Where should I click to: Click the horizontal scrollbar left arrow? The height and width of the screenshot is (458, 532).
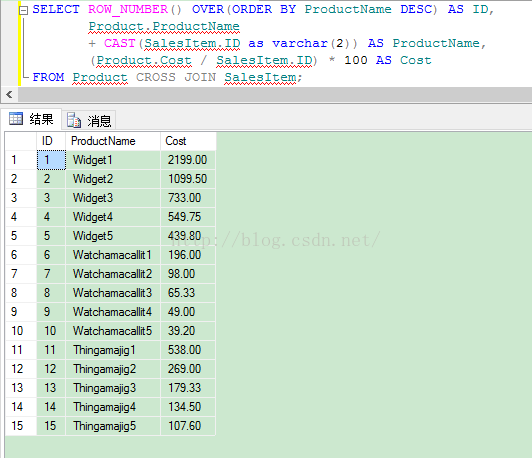(x=10, y=95)
